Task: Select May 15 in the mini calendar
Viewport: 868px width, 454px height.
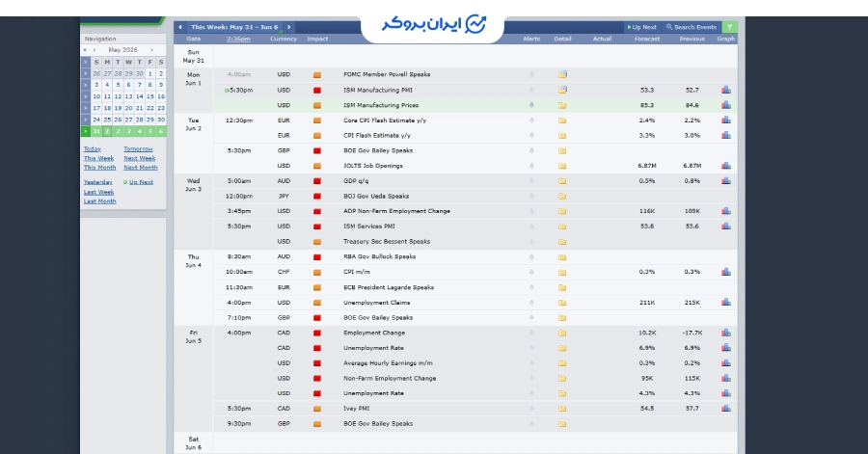Action: click(x=150, y=96)
